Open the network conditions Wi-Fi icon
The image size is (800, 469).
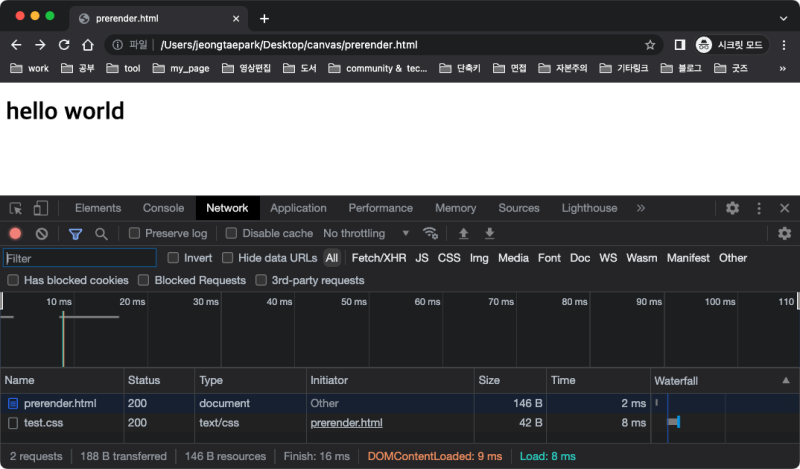pos(430,233)
